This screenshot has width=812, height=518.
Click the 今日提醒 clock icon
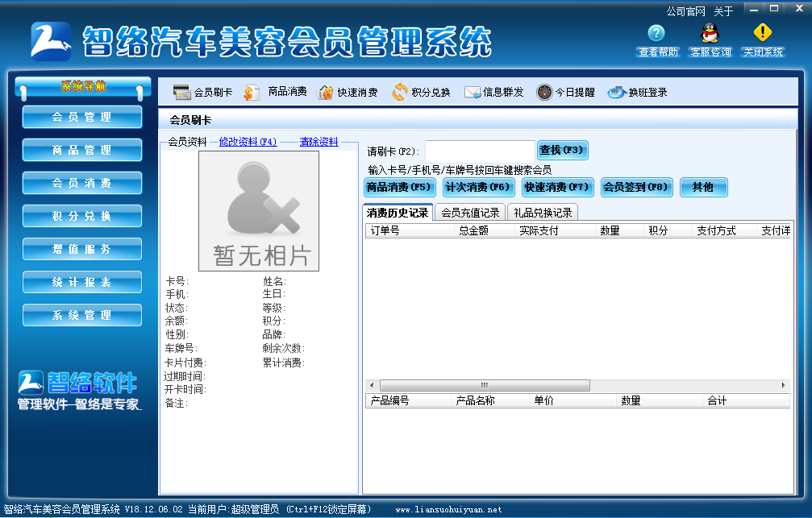coord(544,92)
